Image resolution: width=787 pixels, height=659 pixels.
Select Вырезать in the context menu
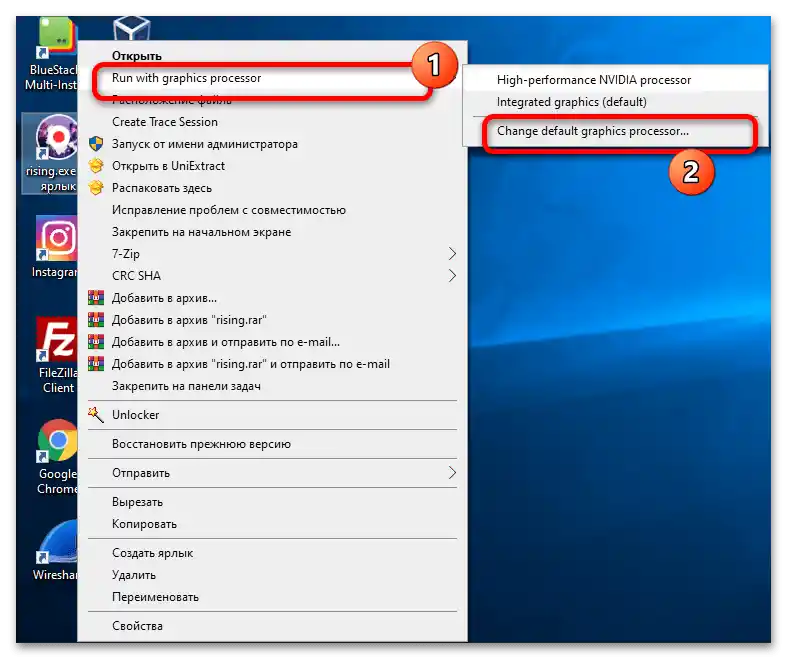point(272,502)
